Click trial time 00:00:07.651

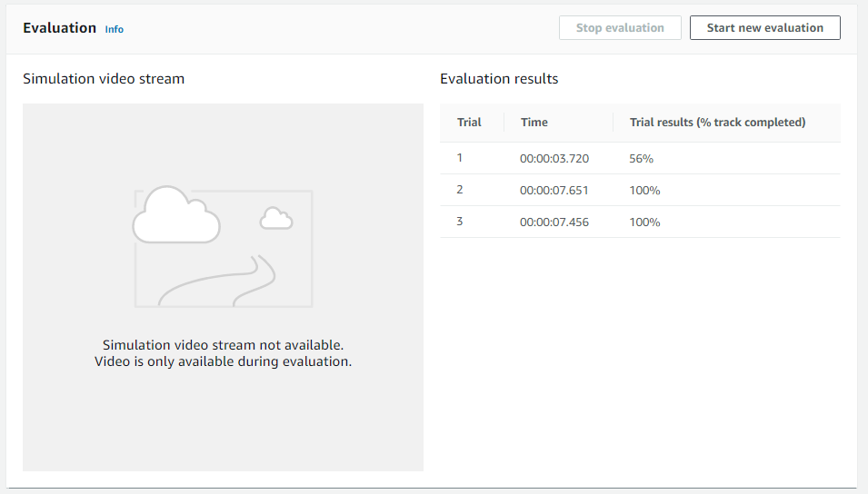coord(554,191)
